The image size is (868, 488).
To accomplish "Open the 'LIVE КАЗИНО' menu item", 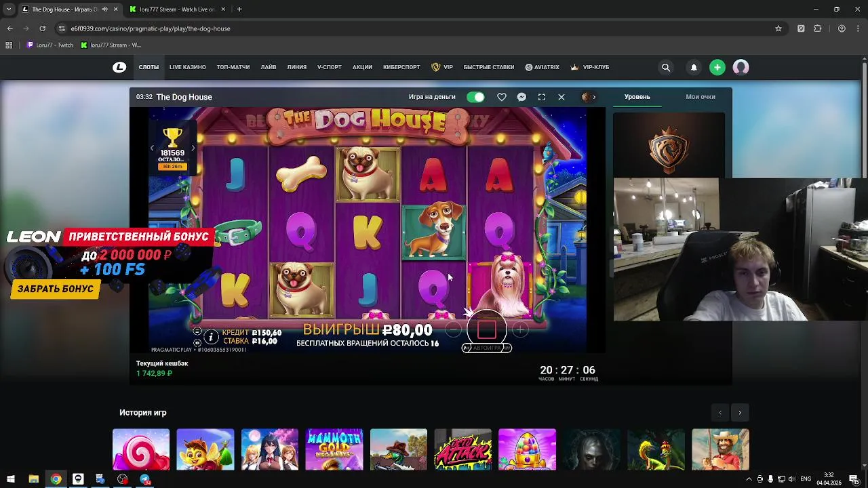I will (x=188, y=67).
